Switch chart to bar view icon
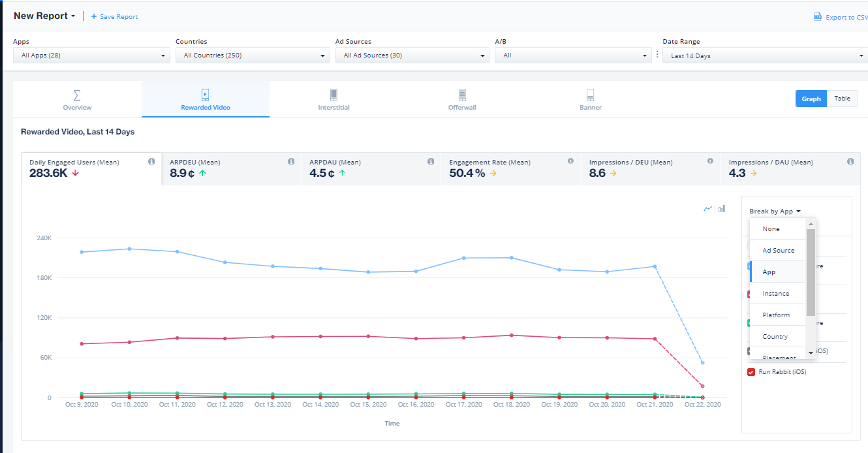Image resolution: width=868 pixels, height=453 pixels. click(x=721, y=208)
